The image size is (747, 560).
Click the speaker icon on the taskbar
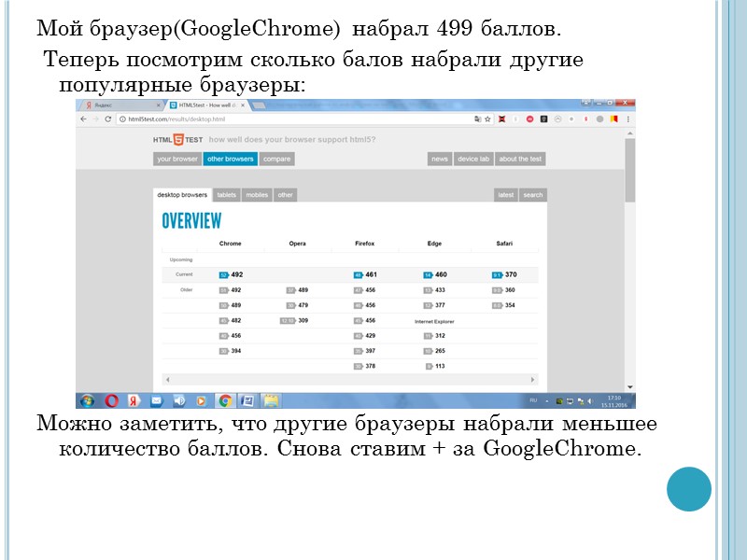[179, 401]
